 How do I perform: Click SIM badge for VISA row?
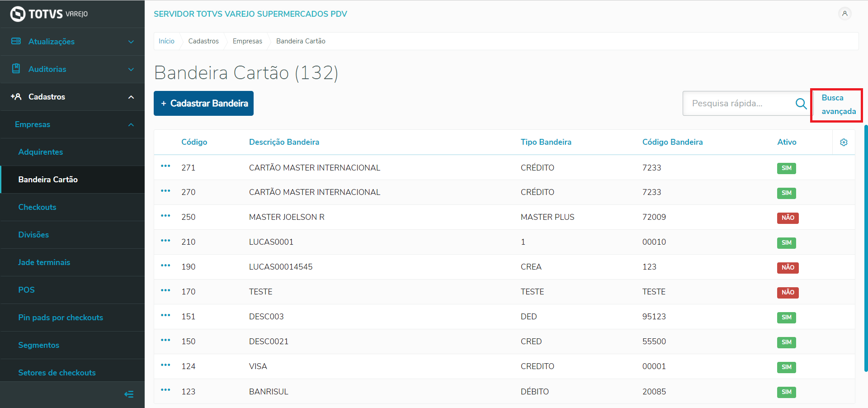click(787, 367)
